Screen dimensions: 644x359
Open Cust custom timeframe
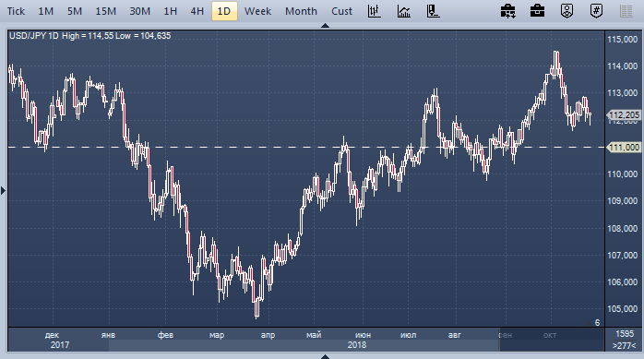pyautogui.click(x=341, y=11)
